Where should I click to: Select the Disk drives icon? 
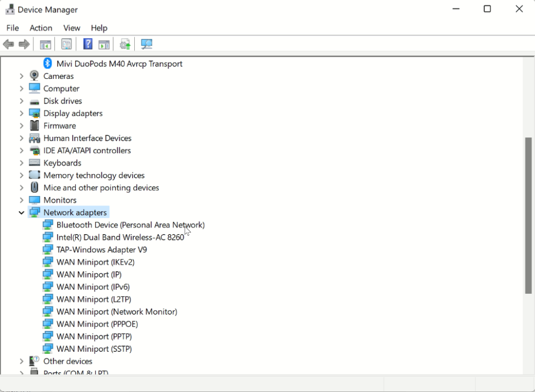point(34,101)
